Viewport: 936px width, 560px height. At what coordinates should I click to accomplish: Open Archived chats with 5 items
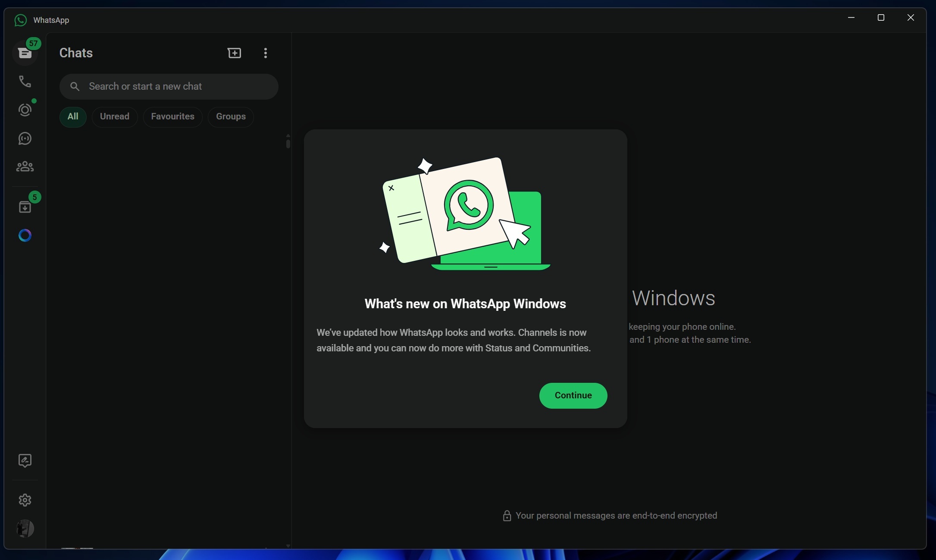[25, 206]
